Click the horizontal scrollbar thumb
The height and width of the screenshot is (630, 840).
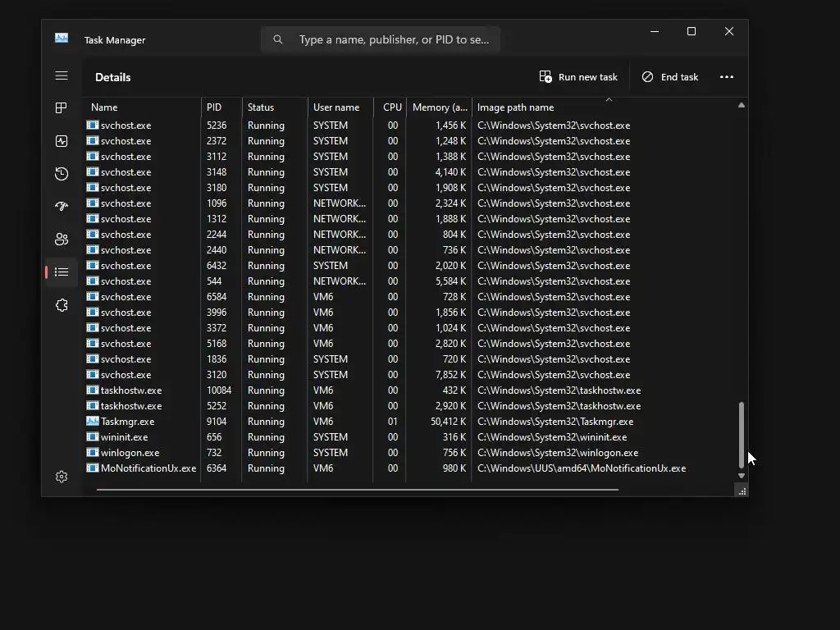point(358,489)
